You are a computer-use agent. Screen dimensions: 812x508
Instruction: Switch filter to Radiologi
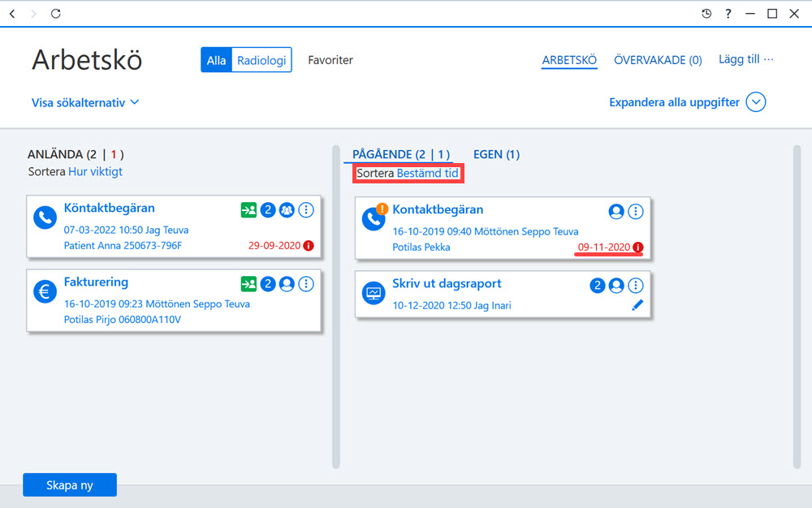[261, 60]
